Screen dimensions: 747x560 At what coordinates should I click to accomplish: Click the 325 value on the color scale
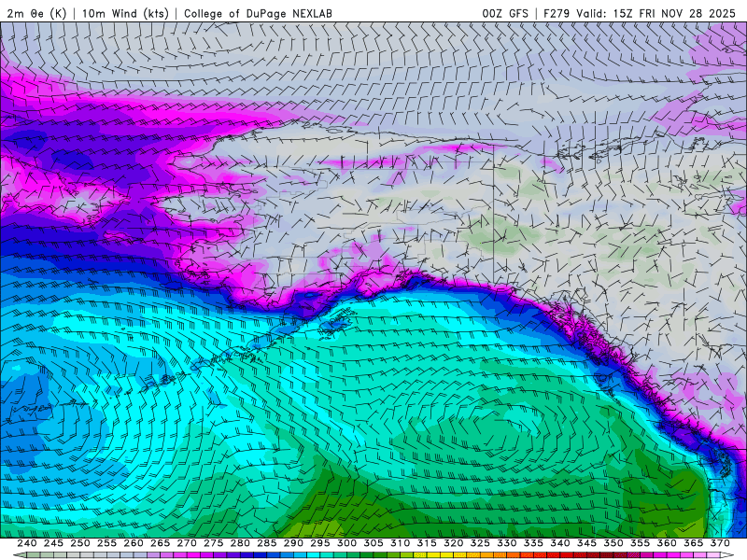click(x=480, y=543)
